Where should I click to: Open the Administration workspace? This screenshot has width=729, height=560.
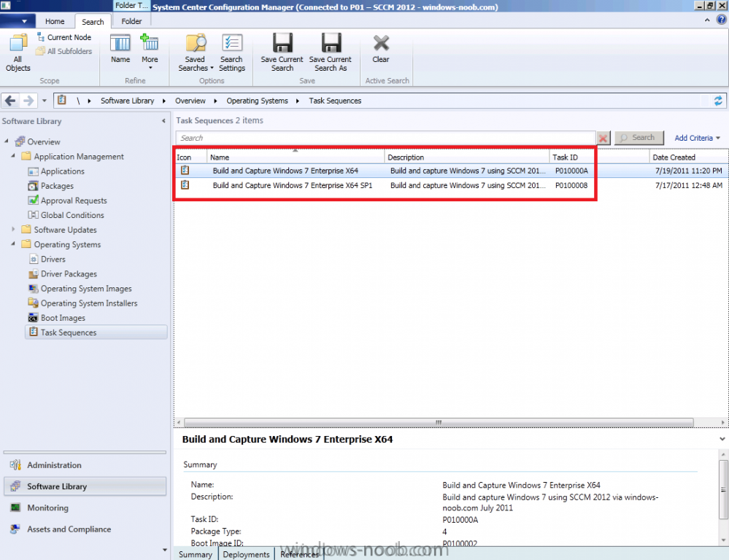85,465
